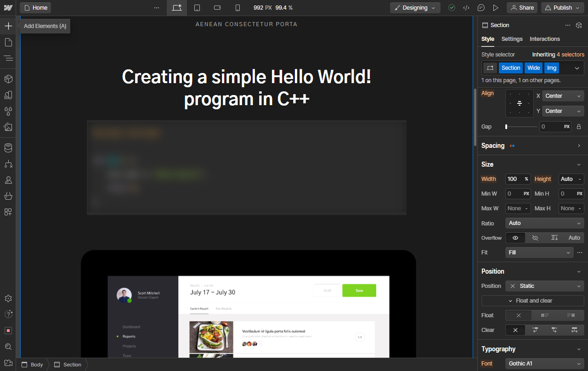The width and height of the screenshot is (588, 371).
Task: Start preview with play icon
Action: pos(496,8)
